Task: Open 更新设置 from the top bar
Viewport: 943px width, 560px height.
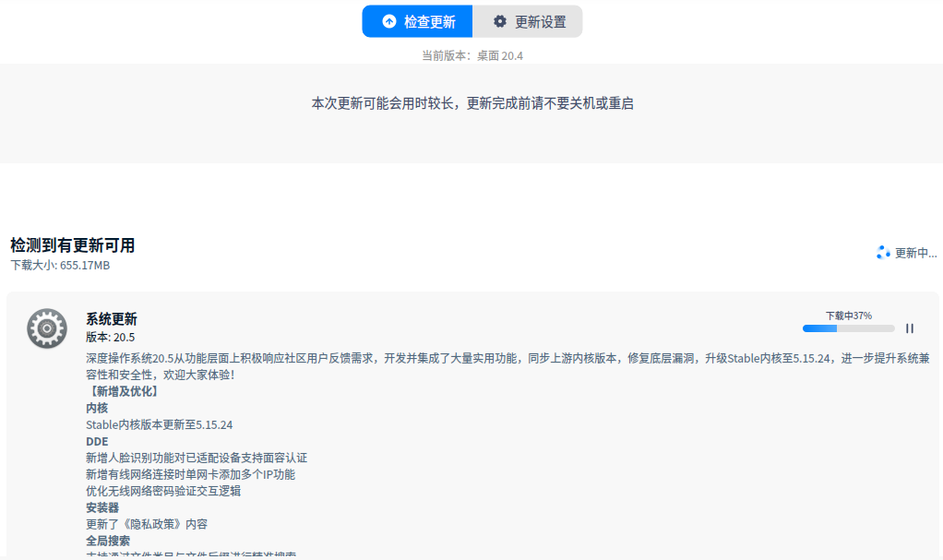Action: [528, 21]
